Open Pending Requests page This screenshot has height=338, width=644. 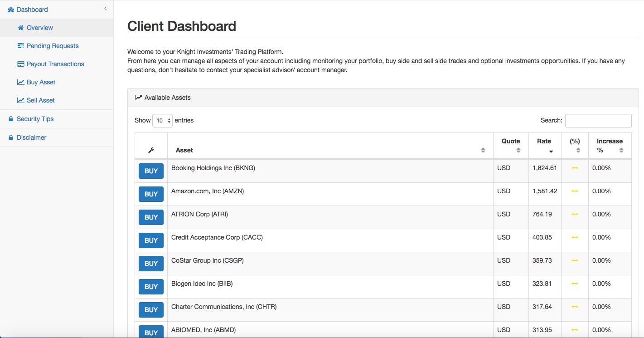click(x=57, y=46)
